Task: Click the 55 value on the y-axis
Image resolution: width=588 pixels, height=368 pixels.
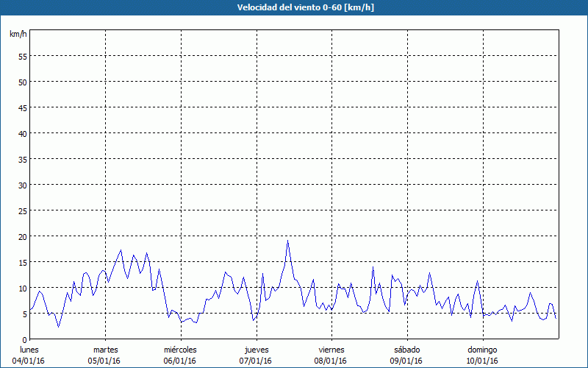Action: point(23,56)
